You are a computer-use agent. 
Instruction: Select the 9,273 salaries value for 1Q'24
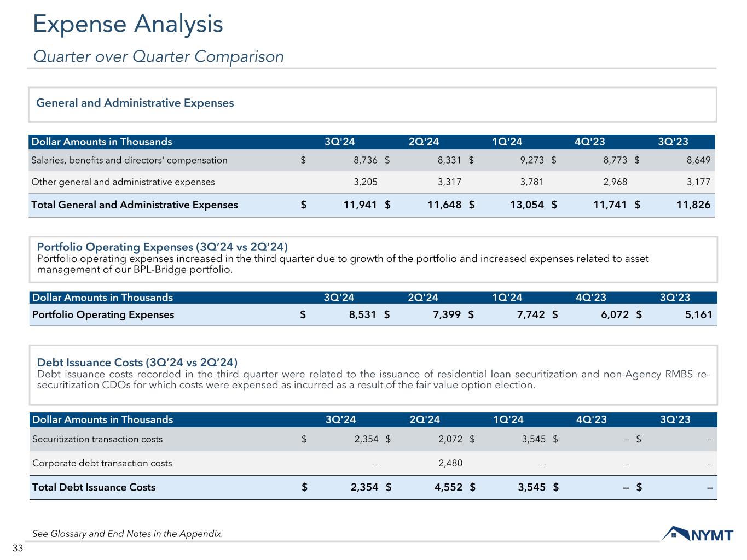(531, 160)
